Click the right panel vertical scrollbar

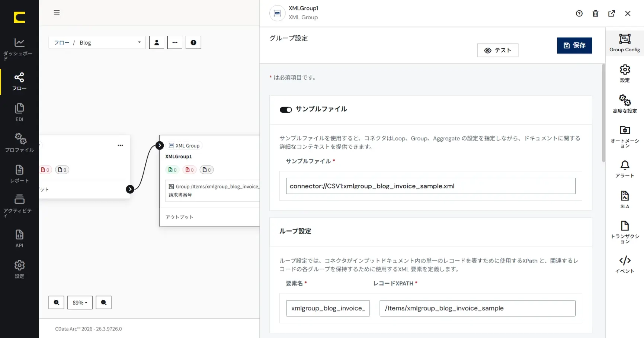pyautogui.click(x=603, y=113)
